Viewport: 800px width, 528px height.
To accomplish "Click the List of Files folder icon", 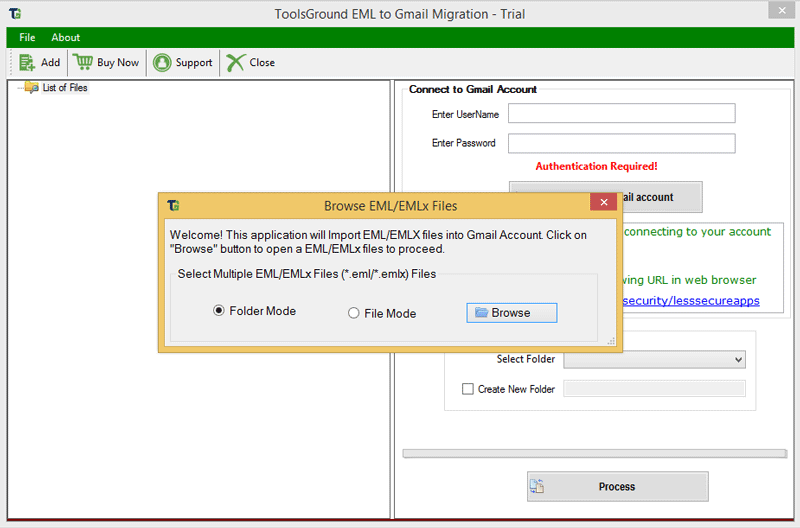I will coord(31,88).
